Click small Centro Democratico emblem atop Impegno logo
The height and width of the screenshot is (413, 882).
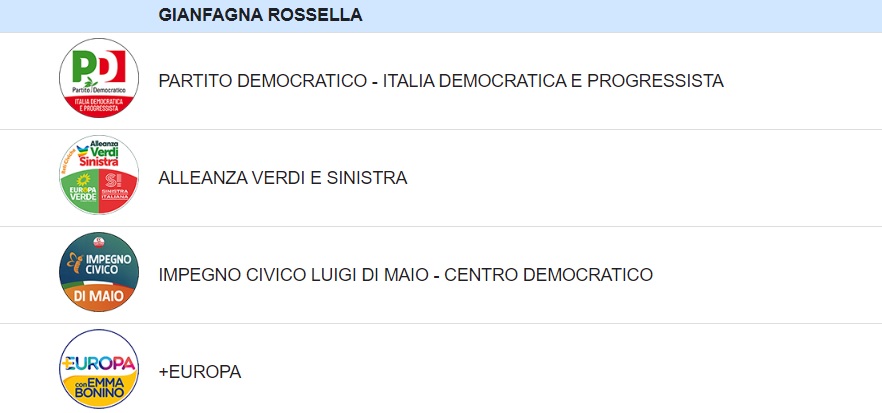[99, 243]
